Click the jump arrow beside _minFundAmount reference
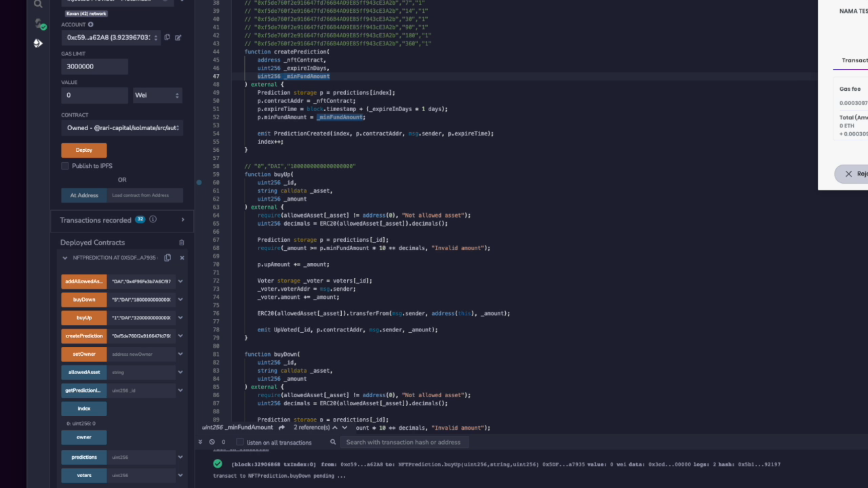The height and width of the screenshot is (488, 868). pos(281,428)
